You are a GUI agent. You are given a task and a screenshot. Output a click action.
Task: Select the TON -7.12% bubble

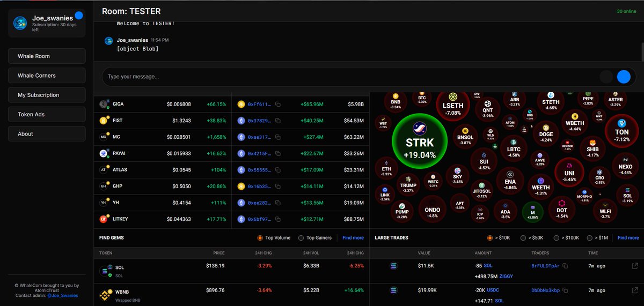click(621, 131)
